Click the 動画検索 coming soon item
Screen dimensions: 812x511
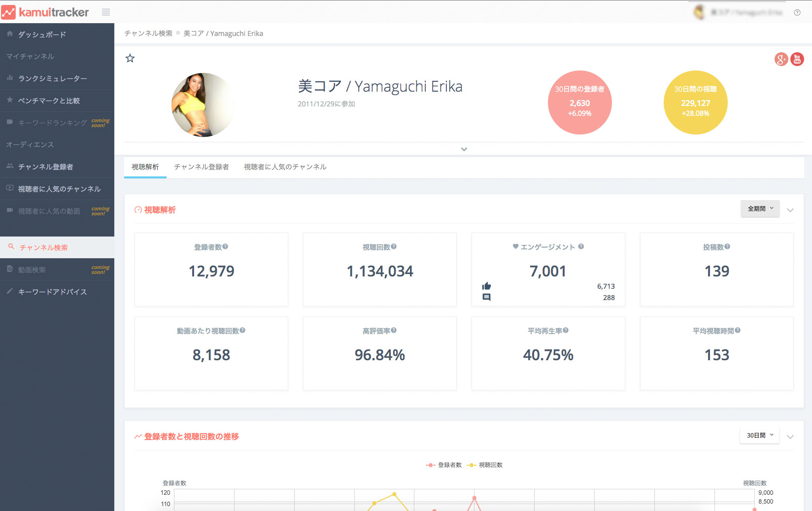pyautogui.click(x=57, y=270)
